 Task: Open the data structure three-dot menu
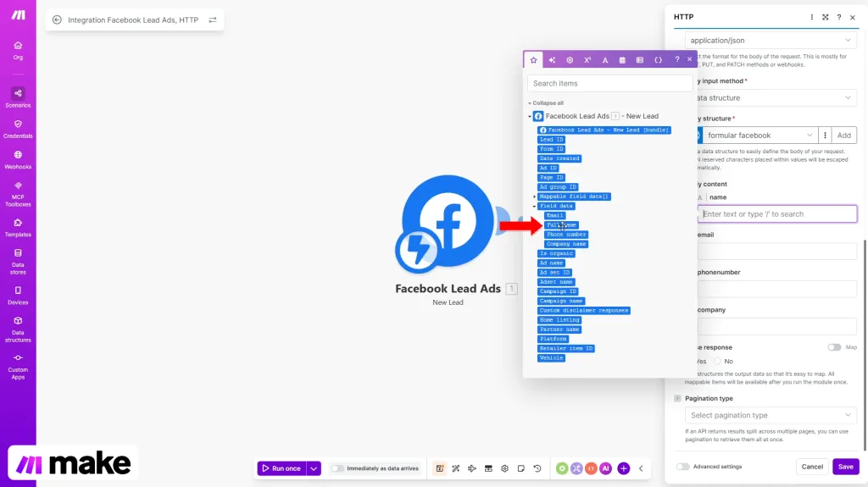click(x=825, y=135)
